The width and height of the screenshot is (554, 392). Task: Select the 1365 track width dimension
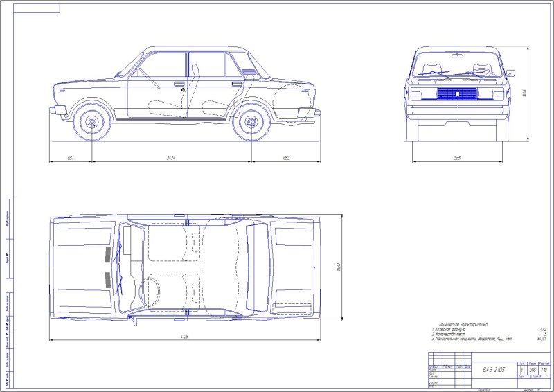click(456, 158)
